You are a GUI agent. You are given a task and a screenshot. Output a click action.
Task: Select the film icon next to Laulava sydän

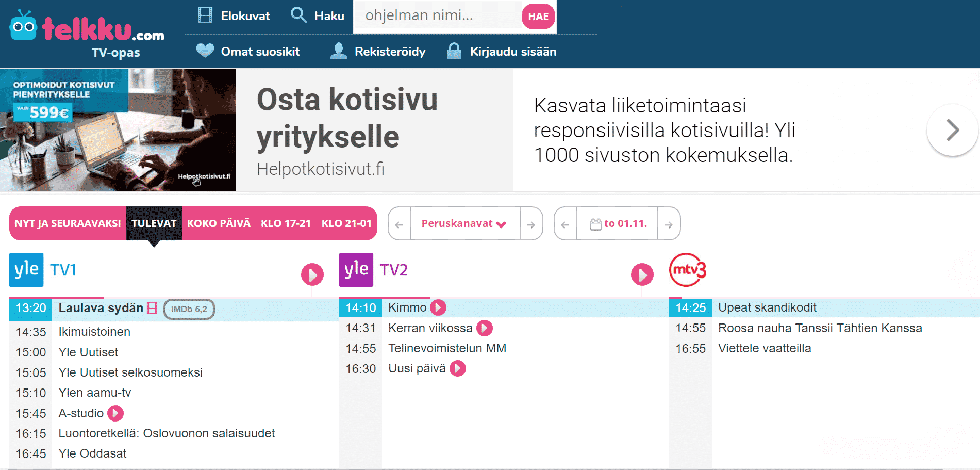(152, 308)
